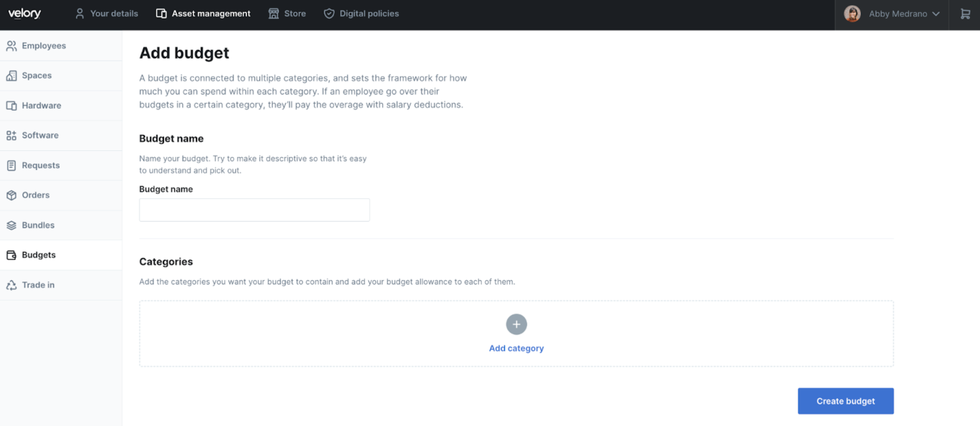The width and height of the screenshot is (980, 426).
Task: Click the Add budget page heading
Action: [x=184, y=53]
